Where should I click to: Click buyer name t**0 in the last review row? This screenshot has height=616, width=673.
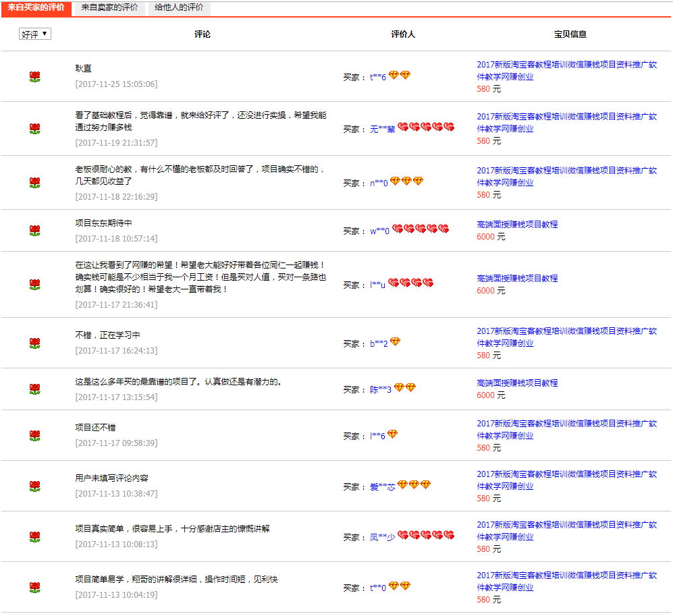377,588
